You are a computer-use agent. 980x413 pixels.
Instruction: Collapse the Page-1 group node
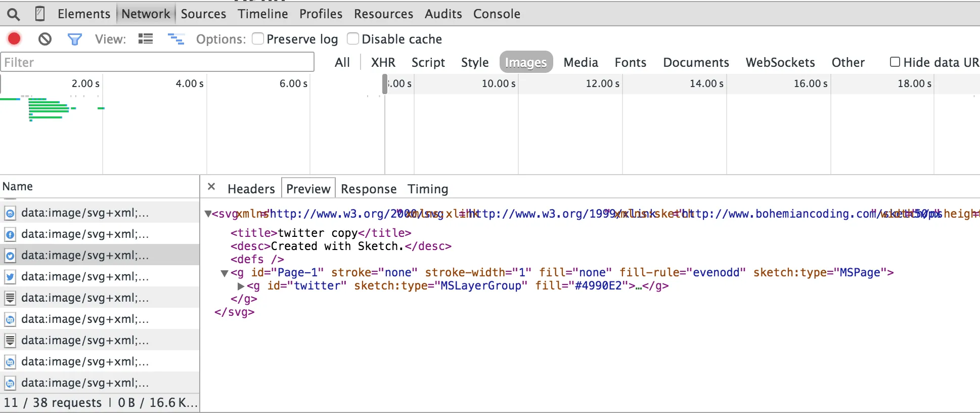[224, 273]
